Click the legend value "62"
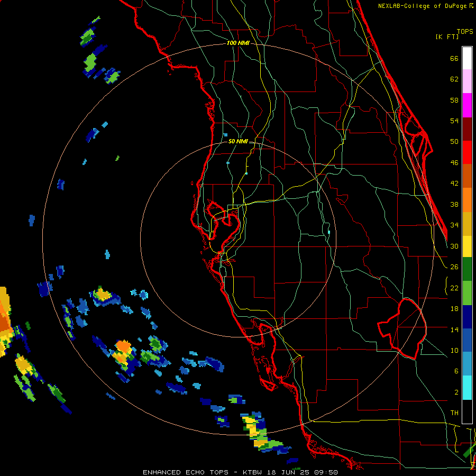The height and width of the screenshot is (476, 476). coord(454,79)
